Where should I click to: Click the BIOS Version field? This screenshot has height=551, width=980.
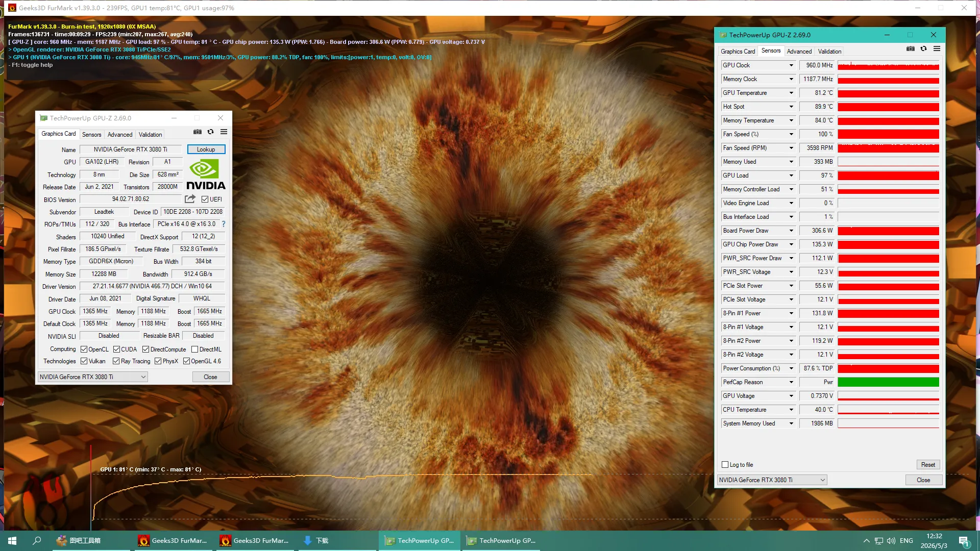(x=131, y=199)
